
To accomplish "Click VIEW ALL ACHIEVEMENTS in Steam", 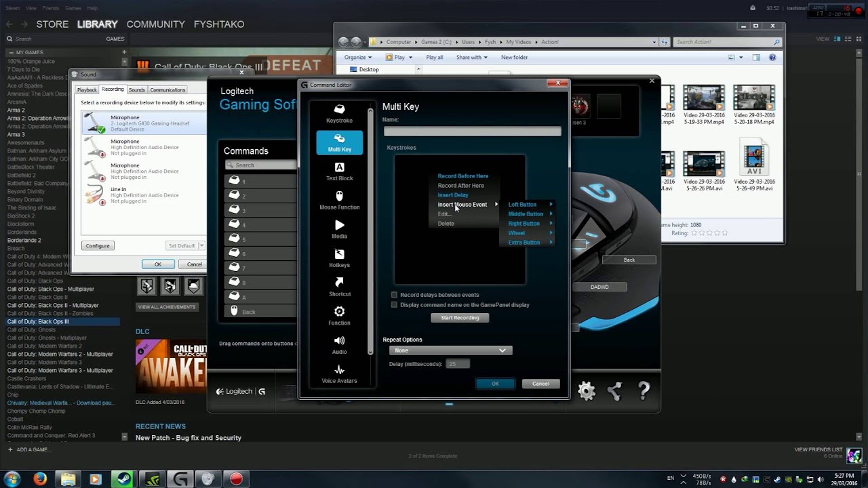I will [167, 307].
